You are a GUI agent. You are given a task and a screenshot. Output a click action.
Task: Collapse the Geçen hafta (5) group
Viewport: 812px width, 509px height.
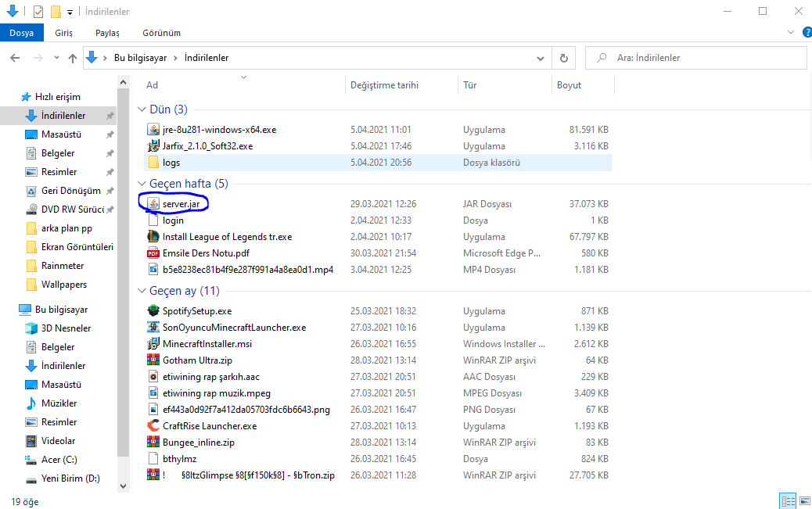(x=142, y=184)
